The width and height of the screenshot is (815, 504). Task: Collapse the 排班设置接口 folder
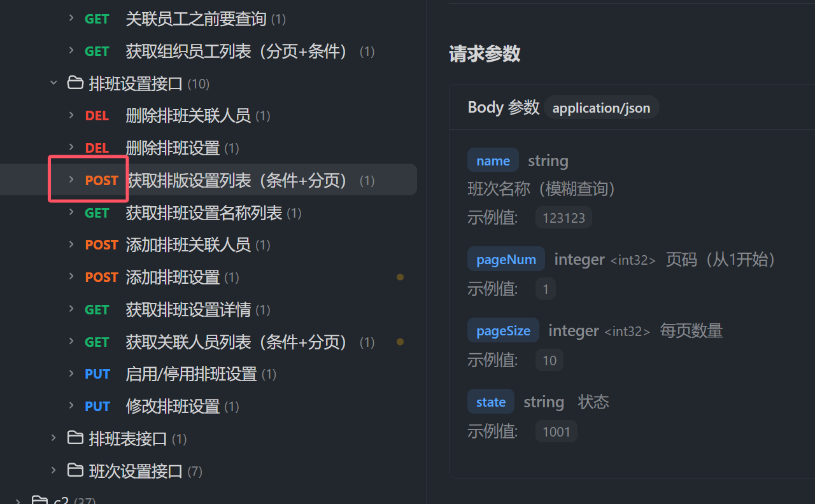pos(54,83)
